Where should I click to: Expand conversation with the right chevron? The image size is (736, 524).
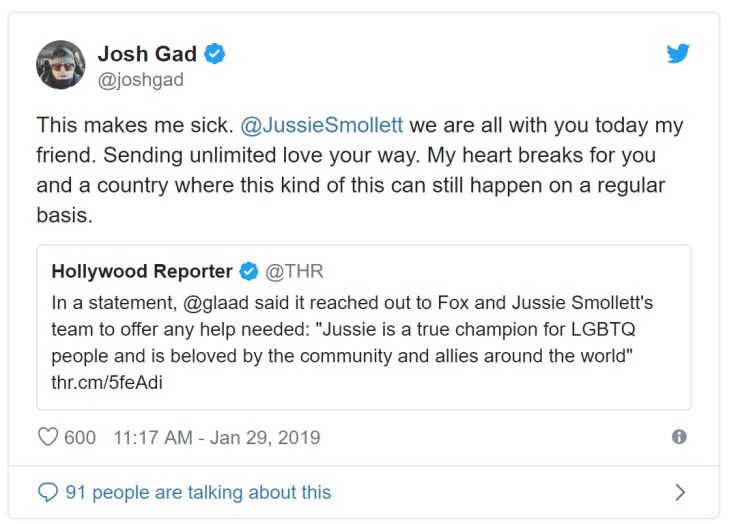[x=680, y=492]
